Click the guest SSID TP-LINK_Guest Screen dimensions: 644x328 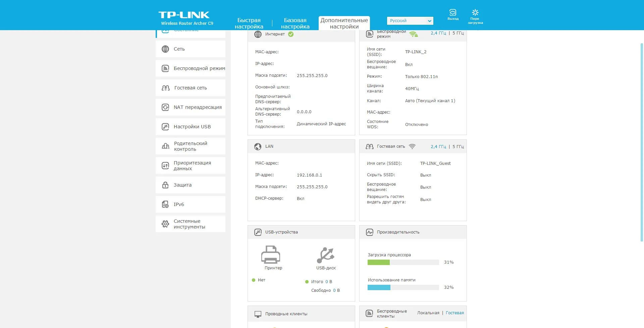coord(435,163)
